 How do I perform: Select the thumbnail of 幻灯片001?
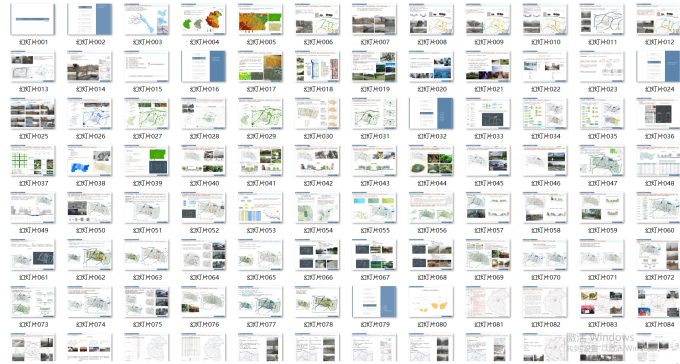[33, 20]
